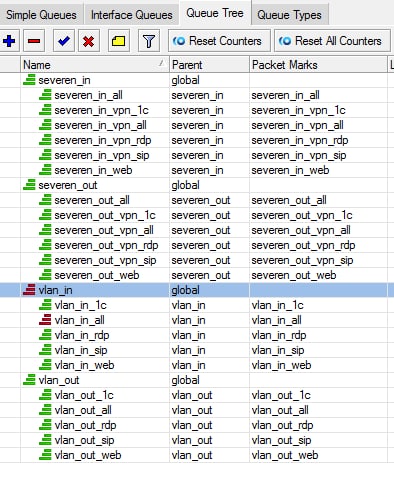Viewport: 394px width, 486px height.
Task: Select the vlan_out_web queue name
Action: point(88,455)
